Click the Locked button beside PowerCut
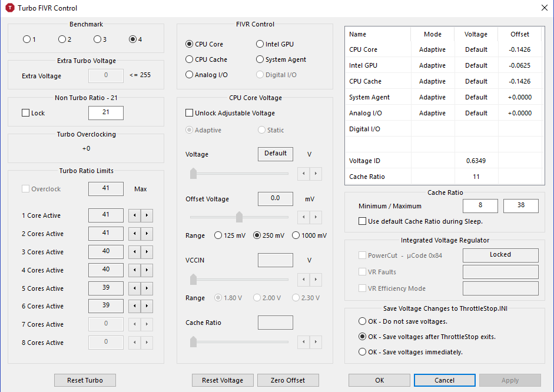This screenshot has width=554, height=392. pos(500,255)
